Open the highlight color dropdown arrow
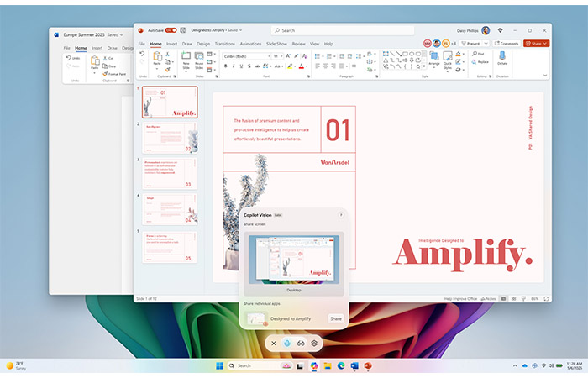 tap(296, 66)
